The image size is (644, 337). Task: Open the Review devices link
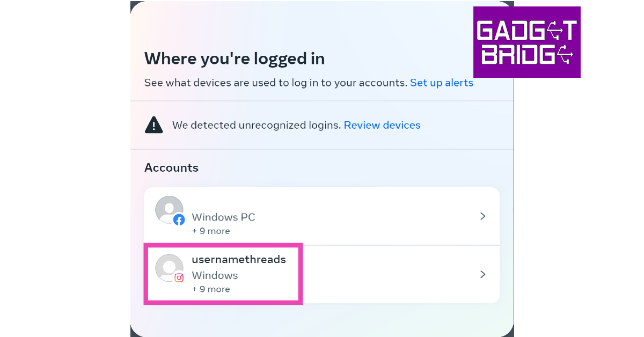click(x=382, y=126)
